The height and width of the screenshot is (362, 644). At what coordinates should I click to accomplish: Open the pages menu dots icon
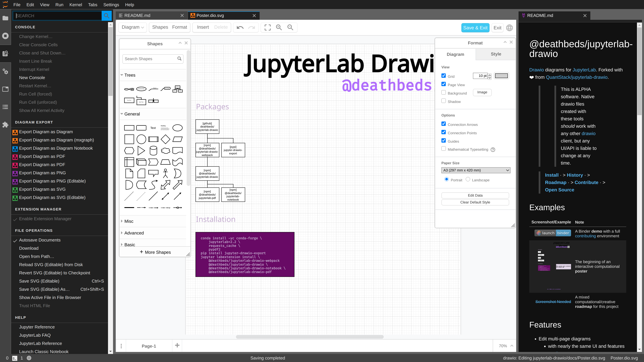tap(121, 346)
